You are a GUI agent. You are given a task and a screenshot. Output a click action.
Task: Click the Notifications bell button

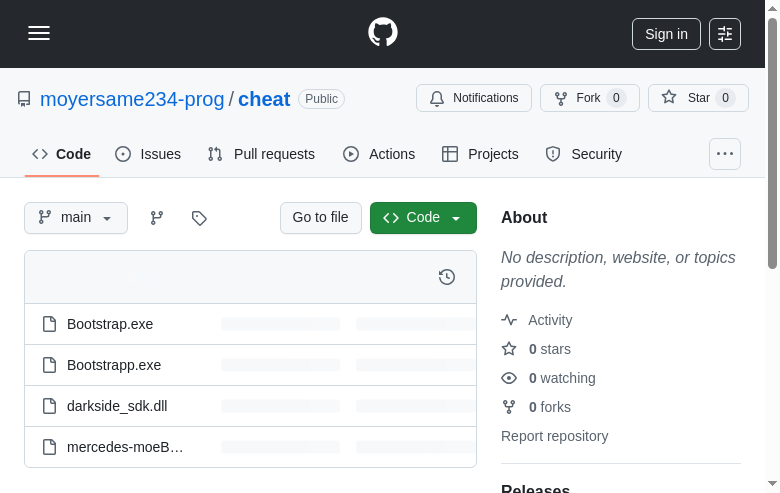474,98
